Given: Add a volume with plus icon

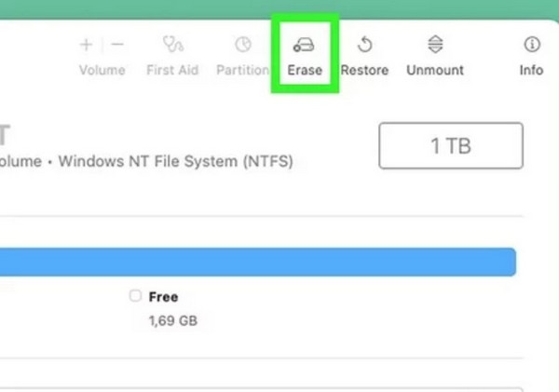Looking at the screenshot, I should click(x=86, y=45).
